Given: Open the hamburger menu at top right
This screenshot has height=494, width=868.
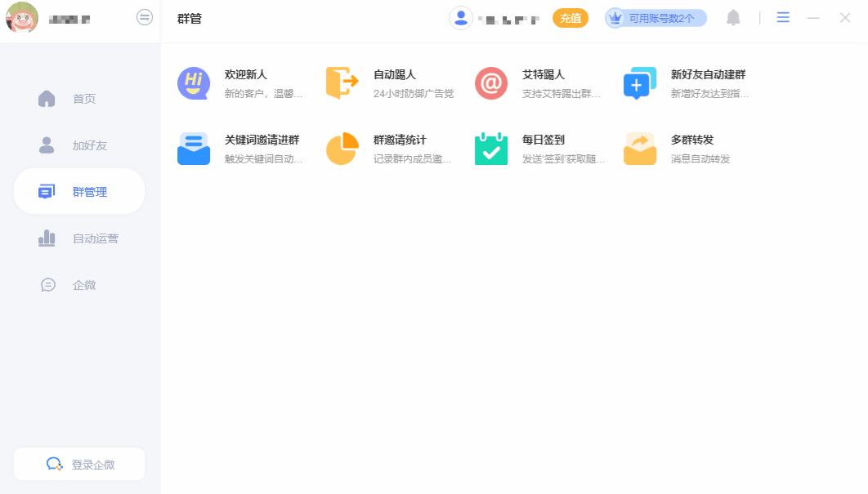Looking at the screenshot, I should point(783,18).
